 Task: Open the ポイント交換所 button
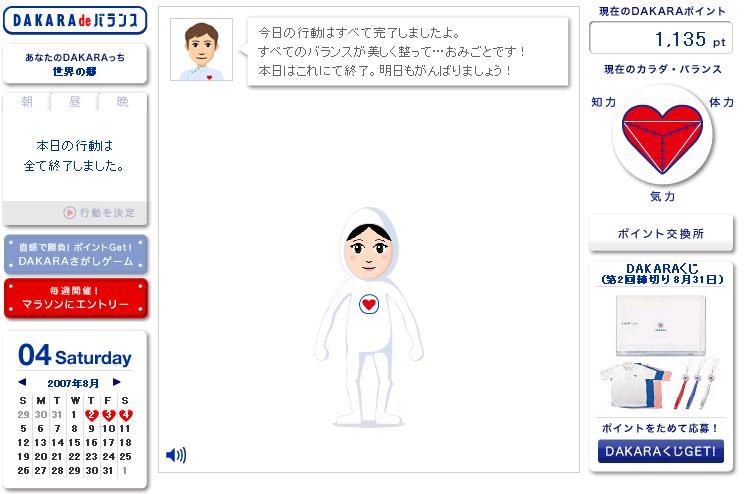click(660, 233)
